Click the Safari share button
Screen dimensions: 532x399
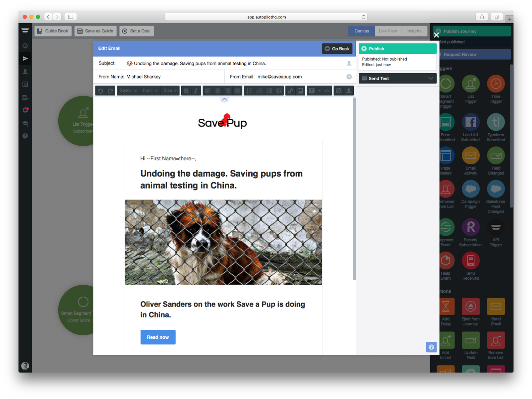coord(482,17)
